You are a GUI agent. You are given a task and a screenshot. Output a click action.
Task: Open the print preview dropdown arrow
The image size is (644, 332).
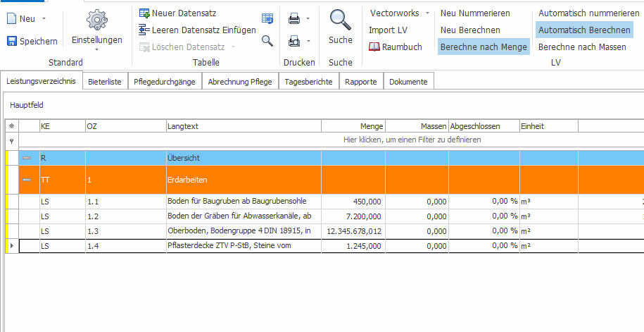point(308,41)
